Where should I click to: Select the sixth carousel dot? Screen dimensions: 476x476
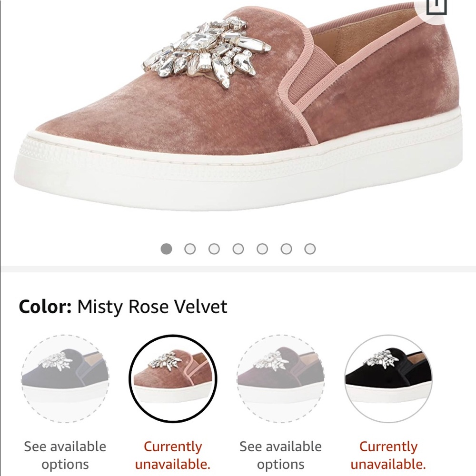pos(286,248)
